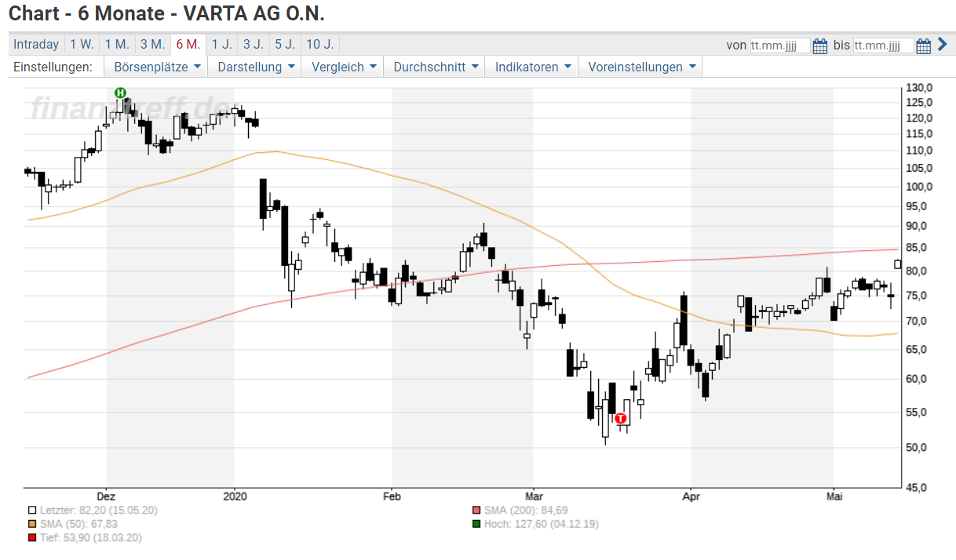Click the blue arrow to apply date range
956x560 pixels.
click(943, 45)
